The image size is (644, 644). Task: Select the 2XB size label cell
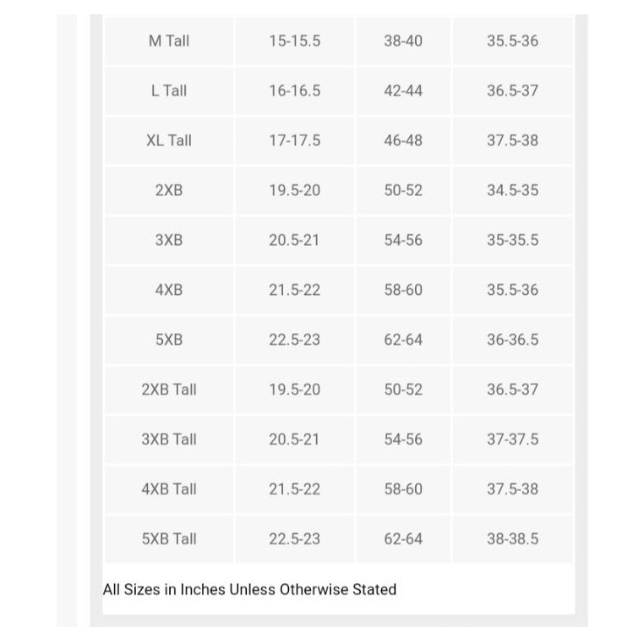point(169,190)
